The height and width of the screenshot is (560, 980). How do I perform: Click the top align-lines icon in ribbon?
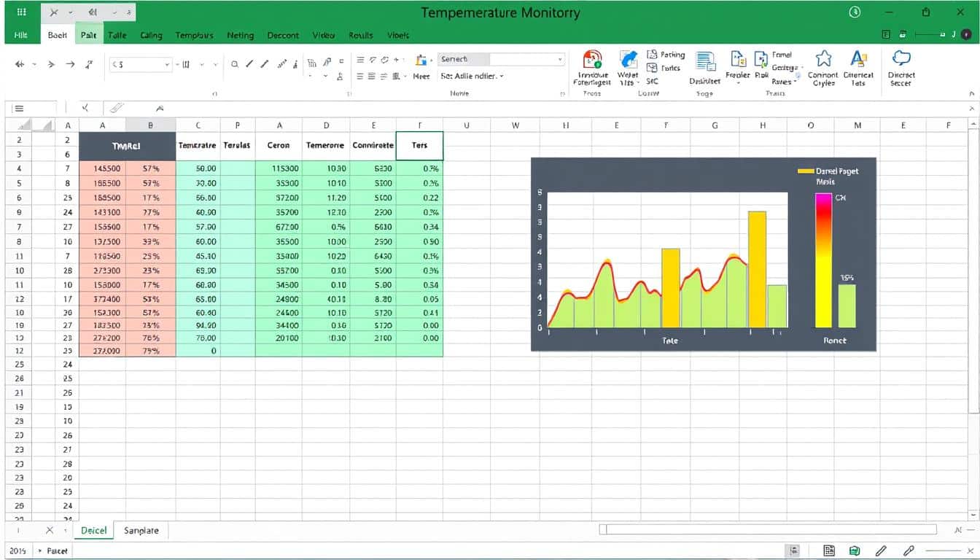(360, 60)
